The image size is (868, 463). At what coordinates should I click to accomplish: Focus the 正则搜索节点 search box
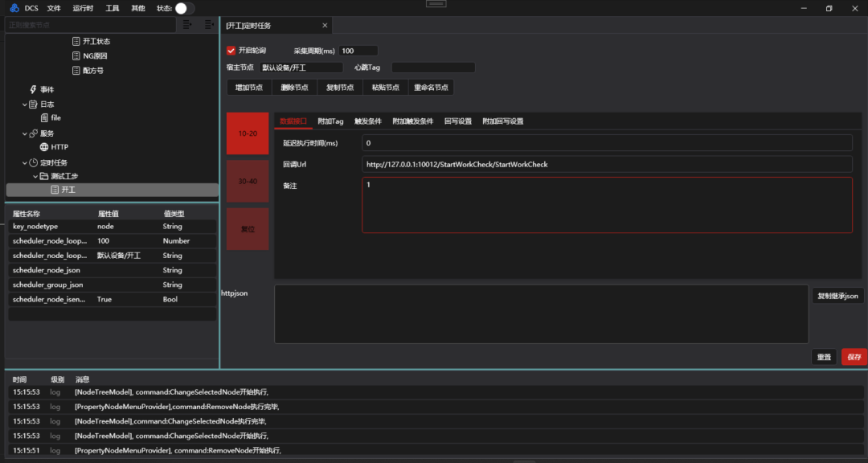pos(90,25)
